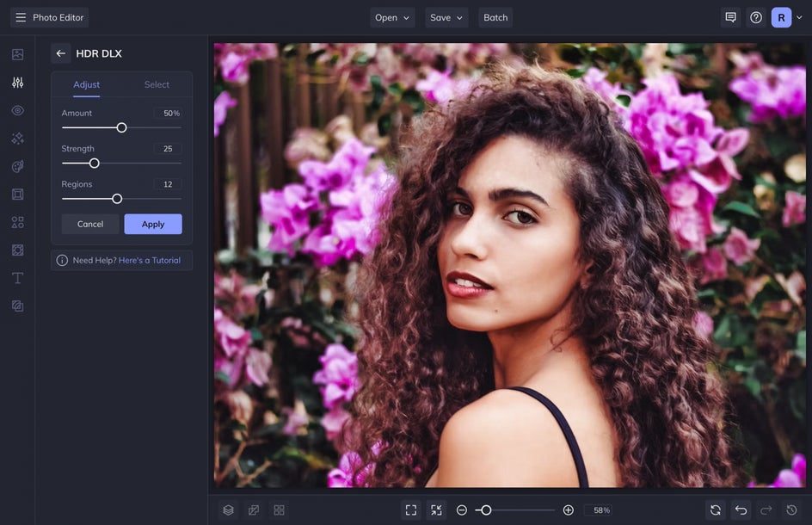Screen dimensions: 812x525
Task: Switch to the Adjust tab
Action: pos(87,84)
